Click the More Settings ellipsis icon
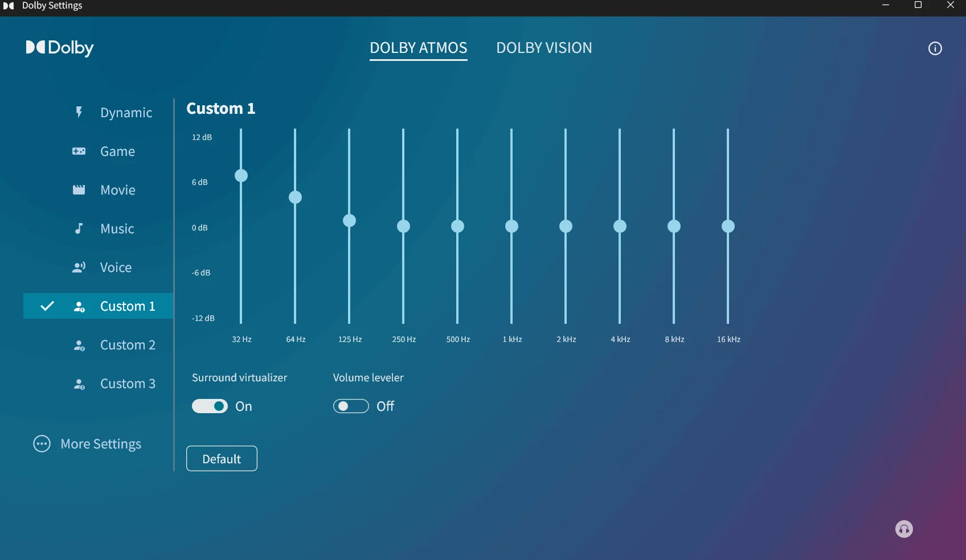The image size is (966, 560). click(42, 444)
